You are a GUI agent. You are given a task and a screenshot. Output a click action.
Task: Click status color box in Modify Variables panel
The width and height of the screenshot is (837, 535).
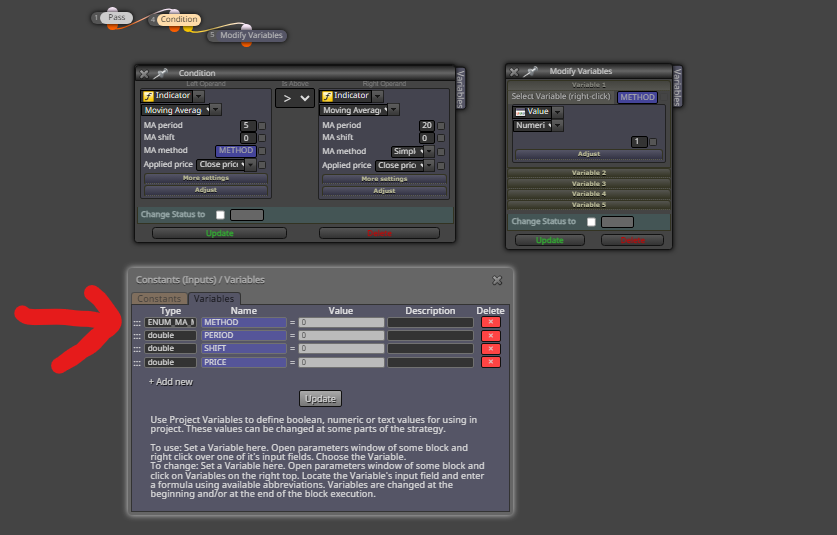click(617, 222)
